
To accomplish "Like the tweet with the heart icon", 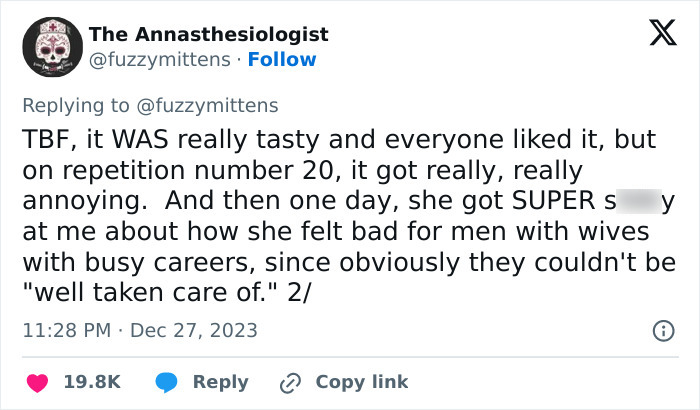I will 37,382.
